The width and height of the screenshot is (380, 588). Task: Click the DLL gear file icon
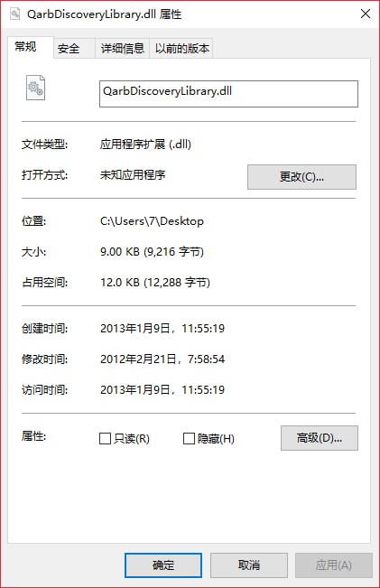click(35, 88)
